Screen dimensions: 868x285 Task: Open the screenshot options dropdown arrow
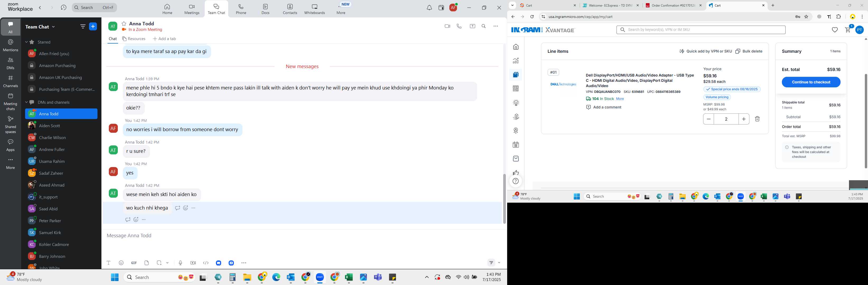[x=167, y=263]
